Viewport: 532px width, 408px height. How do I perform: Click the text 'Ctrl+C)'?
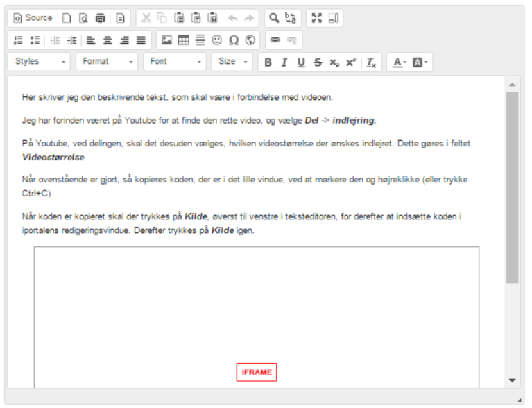[x=36, y=193]
